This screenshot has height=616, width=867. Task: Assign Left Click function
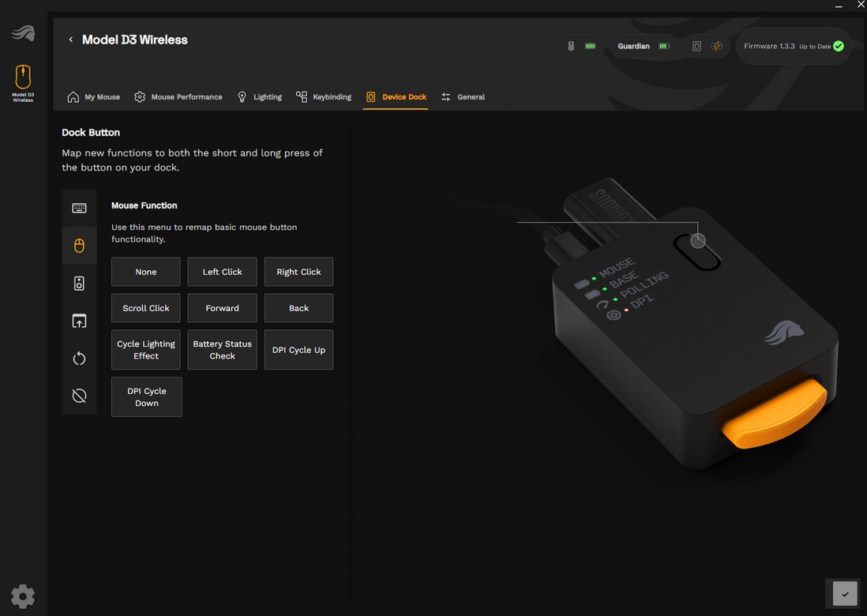(x=223, y=272)
